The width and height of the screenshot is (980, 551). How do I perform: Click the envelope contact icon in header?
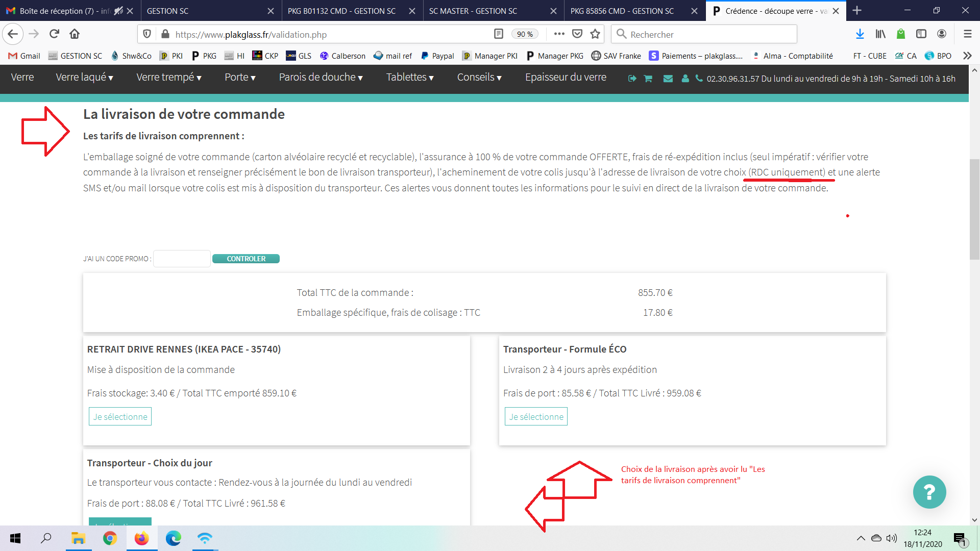click(668, 79)
